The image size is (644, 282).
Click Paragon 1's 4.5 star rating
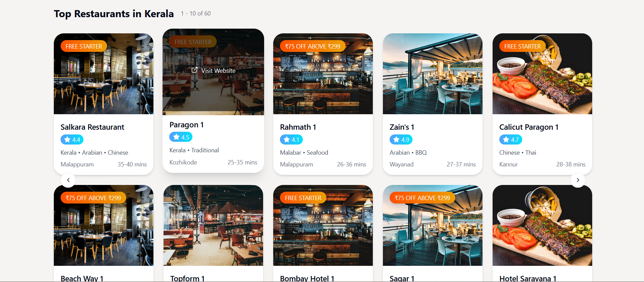point(181,137)
